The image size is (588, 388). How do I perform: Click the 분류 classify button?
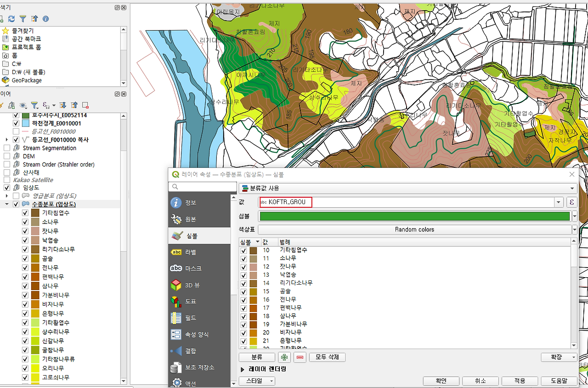[x=257, y=357]
